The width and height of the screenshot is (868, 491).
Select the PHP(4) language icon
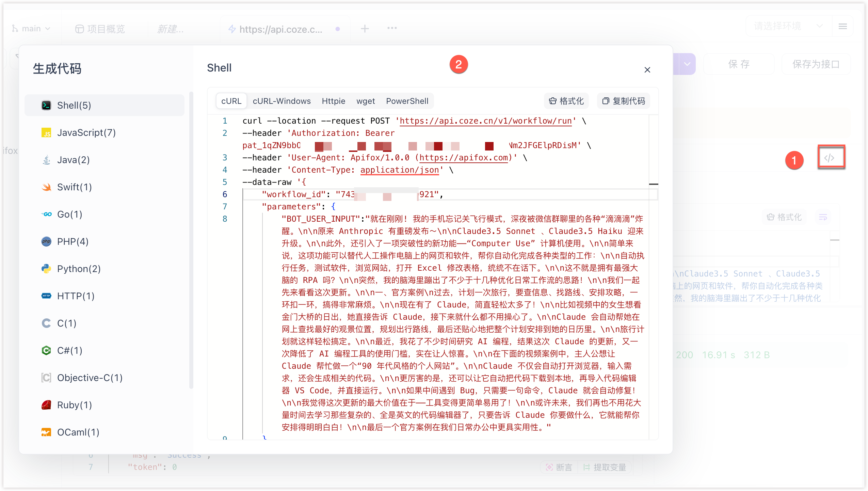(x=46, y=241)
